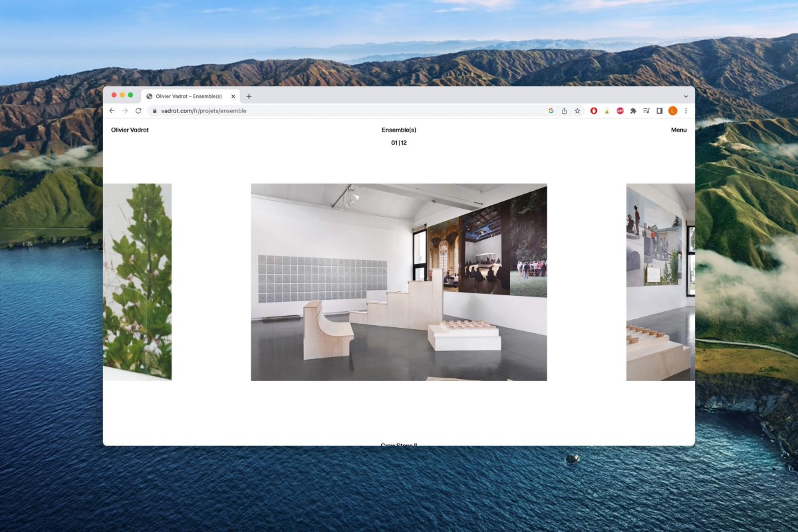Image resolution: width=798 pixels, height=532 pixels.
Task: Click the padlock site info icon
Action: (154, 111)
